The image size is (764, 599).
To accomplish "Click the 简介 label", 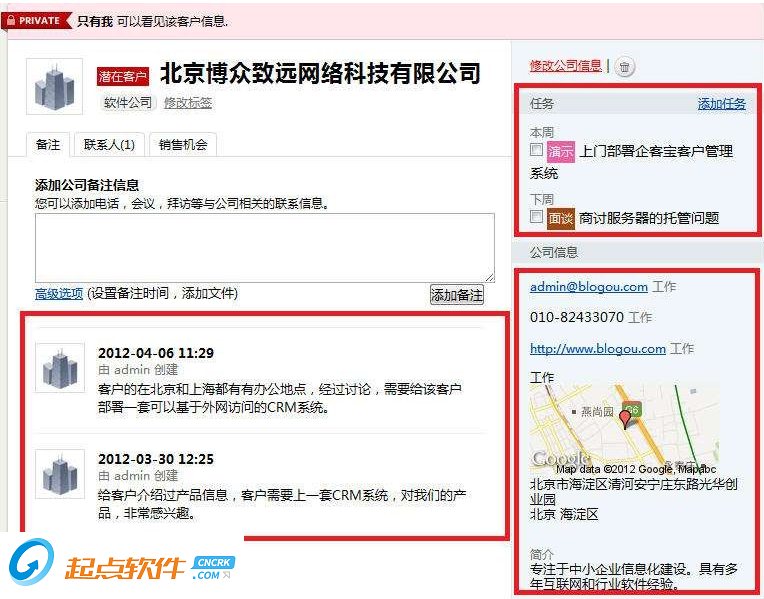I will pyautogui.click(x=542, y=554).
